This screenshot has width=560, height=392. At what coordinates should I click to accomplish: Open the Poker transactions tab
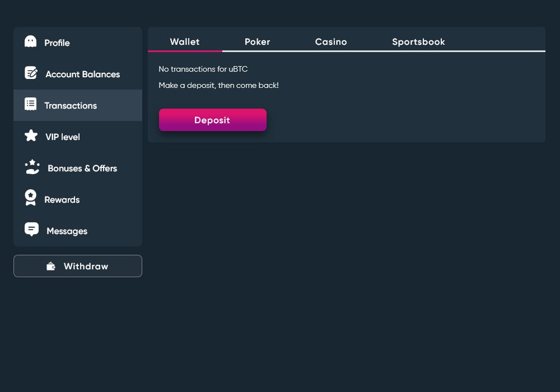coord(258,42)
